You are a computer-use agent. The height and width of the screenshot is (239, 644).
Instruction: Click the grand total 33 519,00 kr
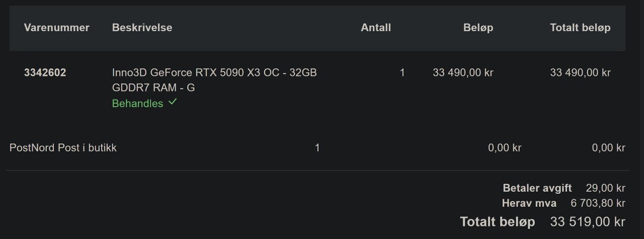[588, 222]
